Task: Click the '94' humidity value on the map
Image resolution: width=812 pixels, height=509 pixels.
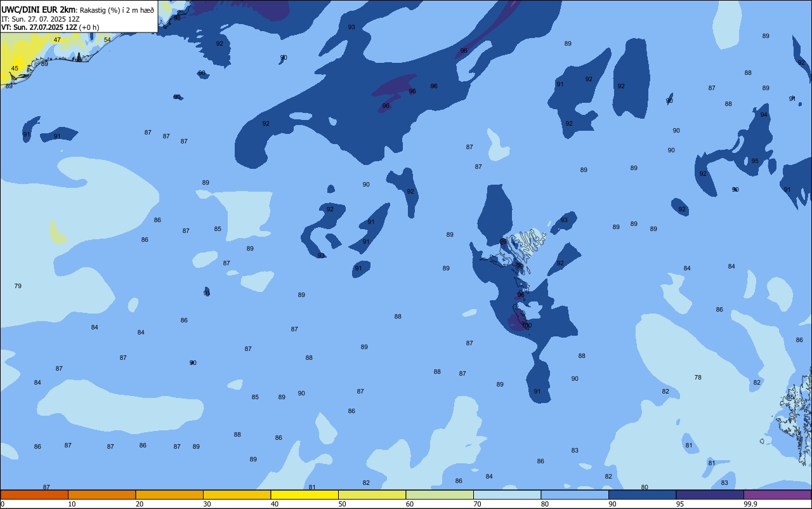Action: [x=764, y=115]
